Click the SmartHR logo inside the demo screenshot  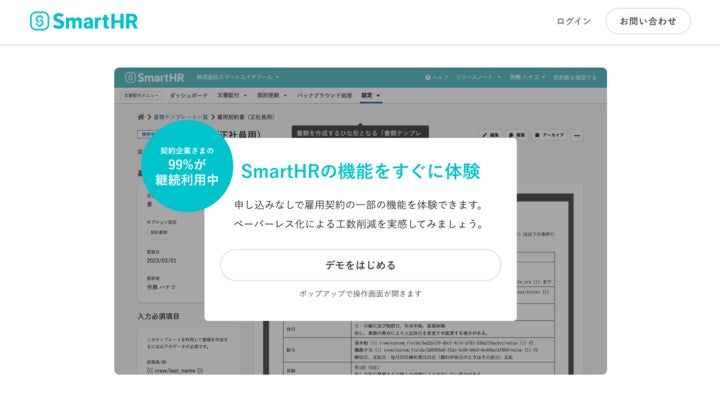pyautogui.click(x=154, y=78)
